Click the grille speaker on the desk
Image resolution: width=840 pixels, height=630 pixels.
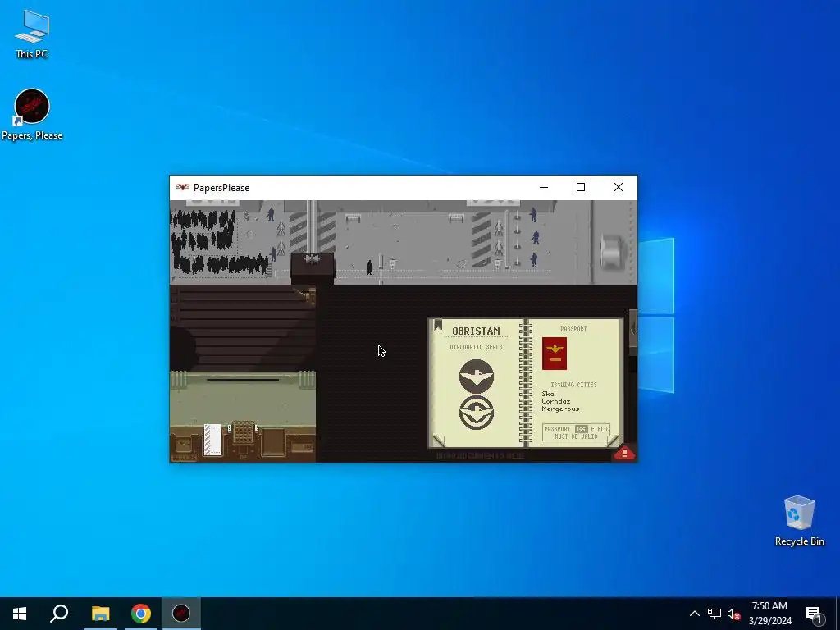(243, 433)
